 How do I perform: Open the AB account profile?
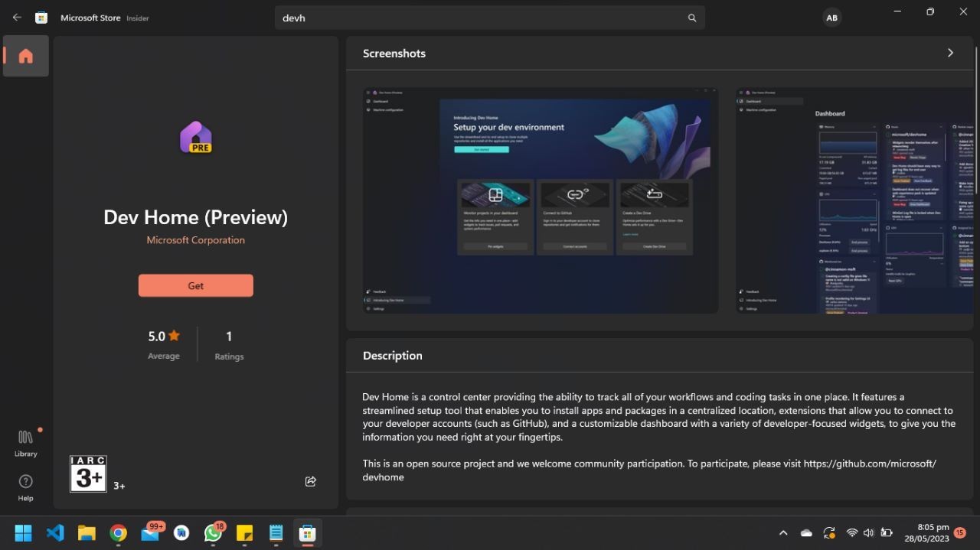coord(831,18)
